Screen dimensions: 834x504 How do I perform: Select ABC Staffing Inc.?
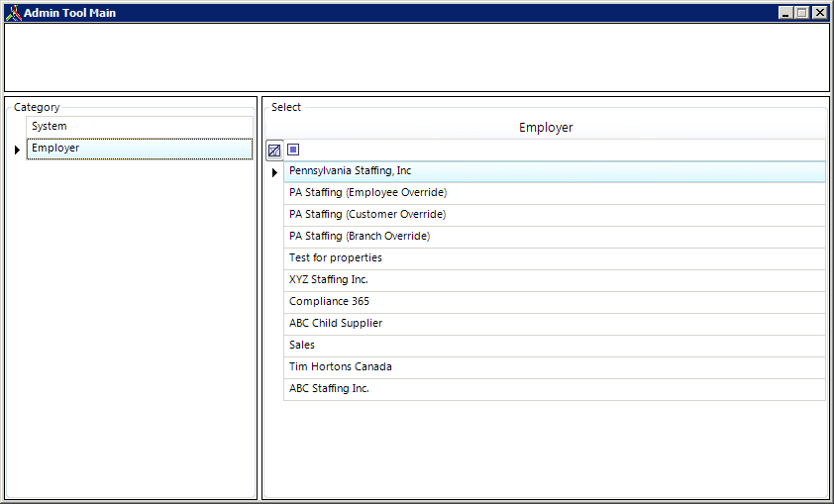point(555,390)
